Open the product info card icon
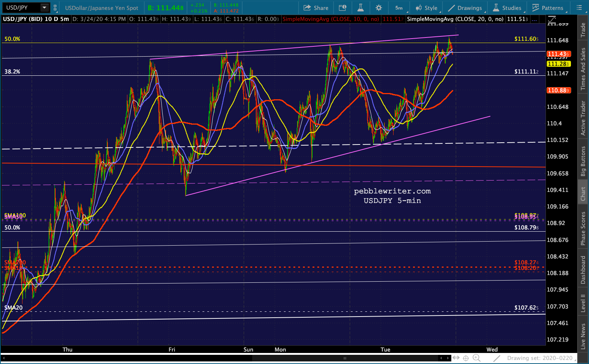 [x=342, y=8]
